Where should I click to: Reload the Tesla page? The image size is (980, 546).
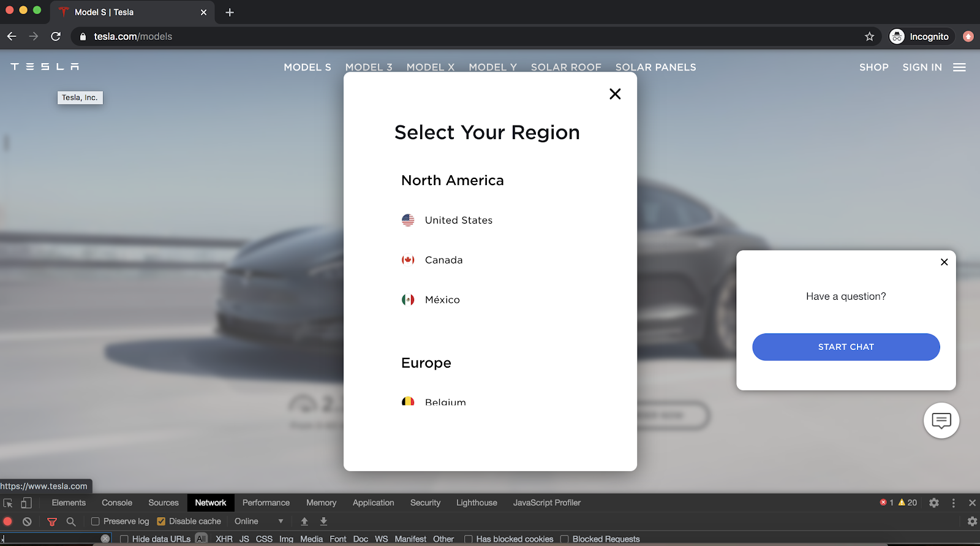click(56, 37)
